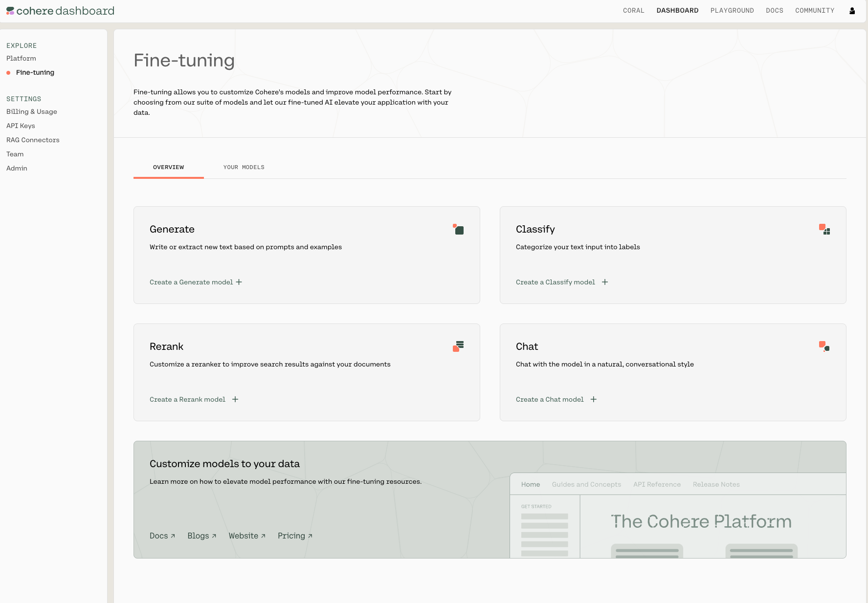The height and width of the screenshot is (603, 868).
Task: Click the Chat card icon
Action: [x=824, y=346]
